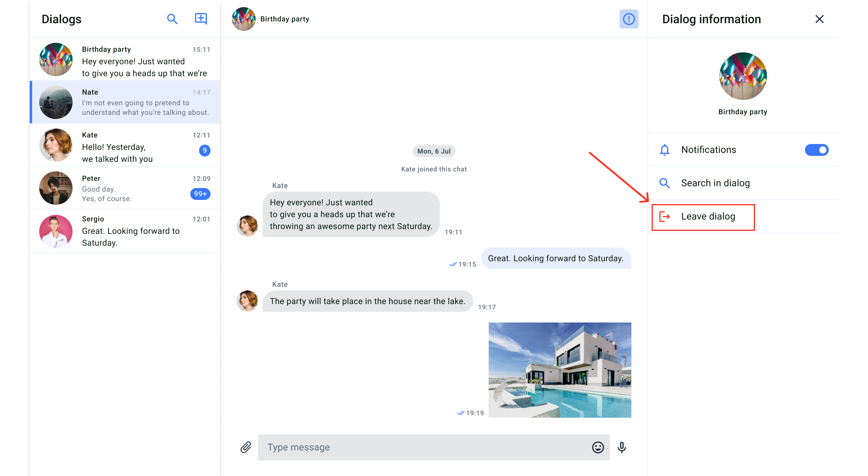Click the microphone voice message icon
This screenshot has width=868, height=476.
click(x=622, y=447)
